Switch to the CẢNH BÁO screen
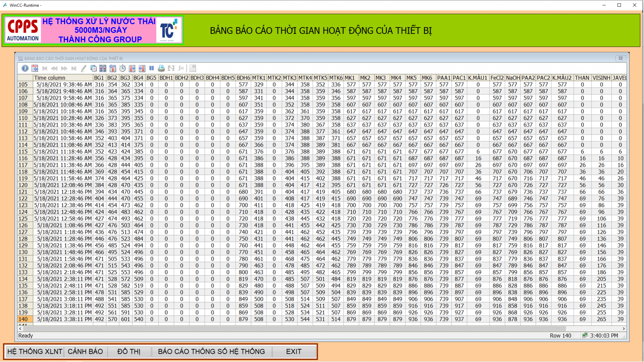The image size is (644, 362). [85, 351]
